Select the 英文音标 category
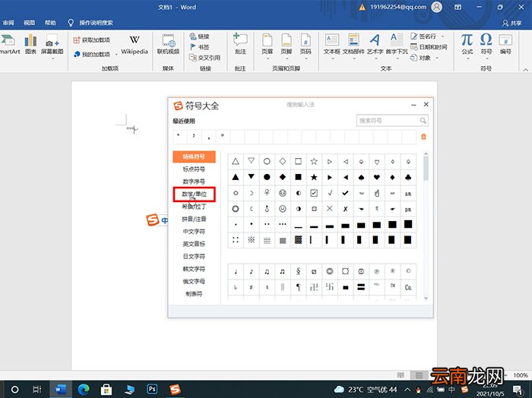 (194, 244)
